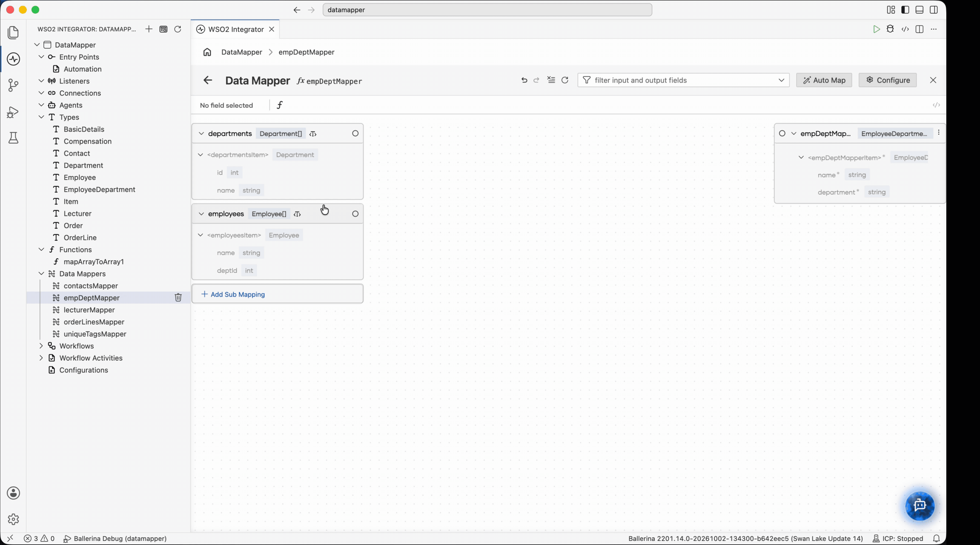Open the Testing flask view

13,138
